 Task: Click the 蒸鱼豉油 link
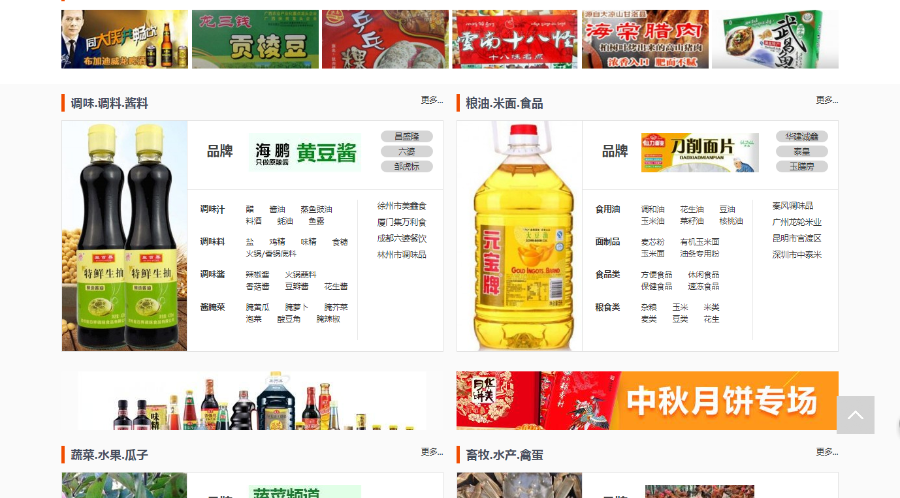click(316, 209)
